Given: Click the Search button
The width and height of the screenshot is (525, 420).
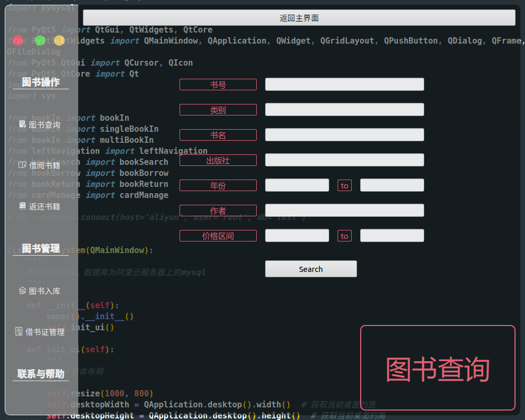Looking at the screenshot, I should (310, 269).
